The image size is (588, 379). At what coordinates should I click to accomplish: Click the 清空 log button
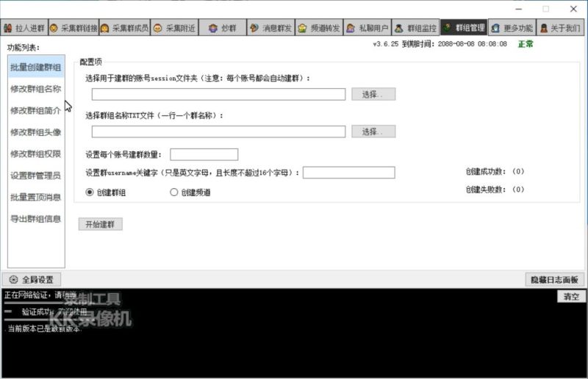click(x=571, y=297)
